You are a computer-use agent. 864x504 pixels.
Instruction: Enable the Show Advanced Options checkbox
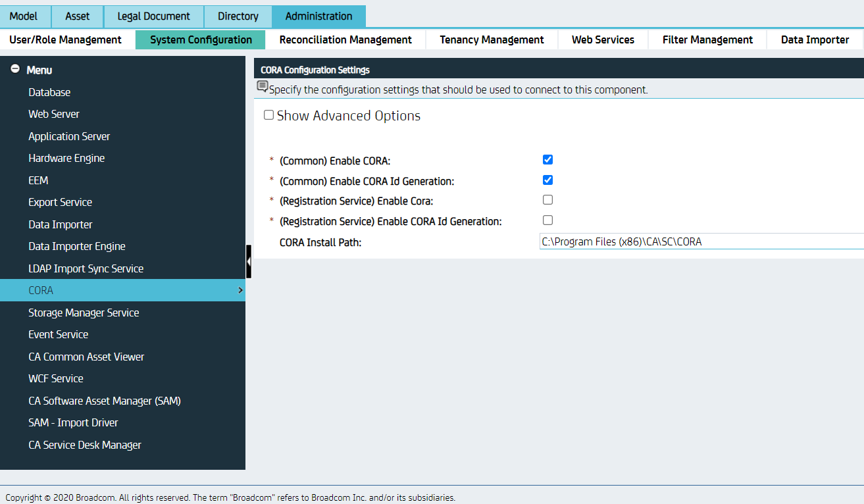coord(268,115)
